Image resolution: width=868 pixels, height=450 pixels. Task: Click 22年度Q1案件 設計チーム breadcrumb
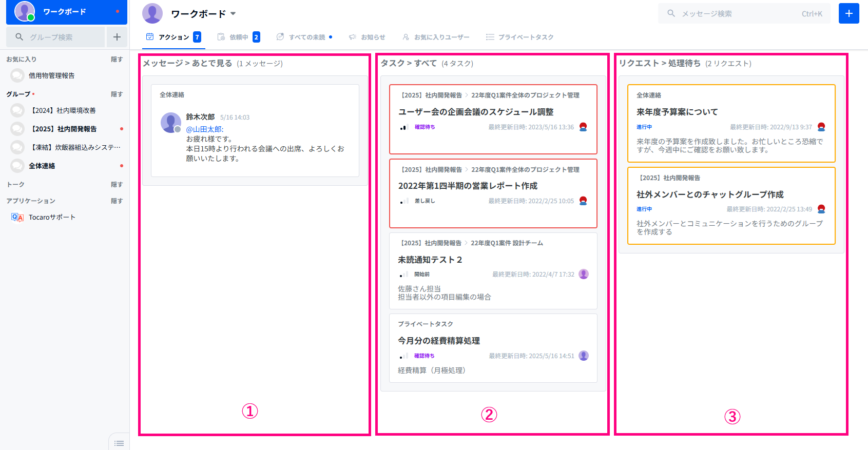coord(507,243)
